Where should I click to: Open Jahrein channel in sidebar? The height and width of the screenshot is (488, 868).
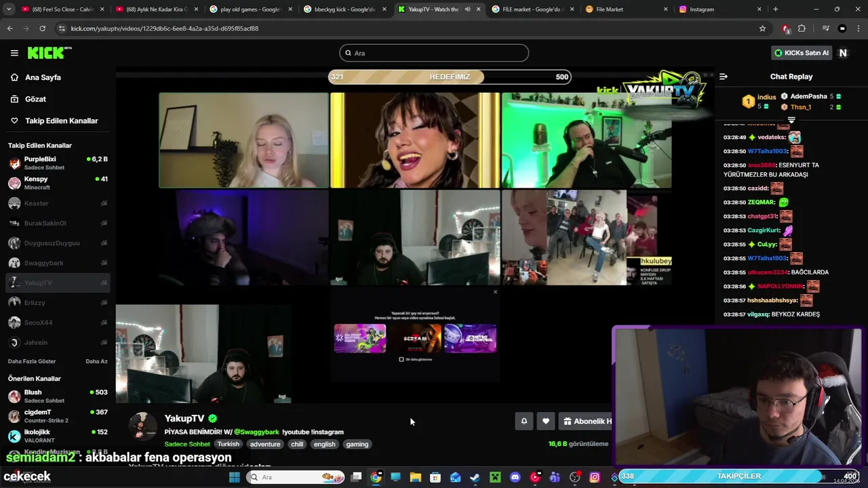[x=58, y=342]
